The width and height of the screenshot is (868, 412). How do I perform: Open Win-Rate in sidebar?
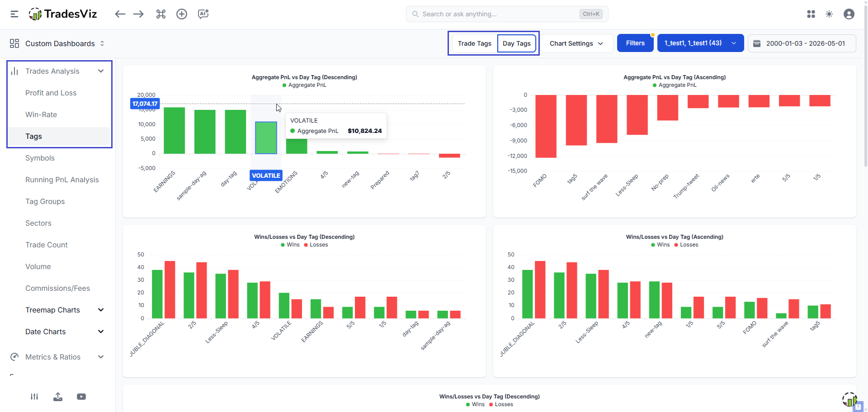point(41,114)
